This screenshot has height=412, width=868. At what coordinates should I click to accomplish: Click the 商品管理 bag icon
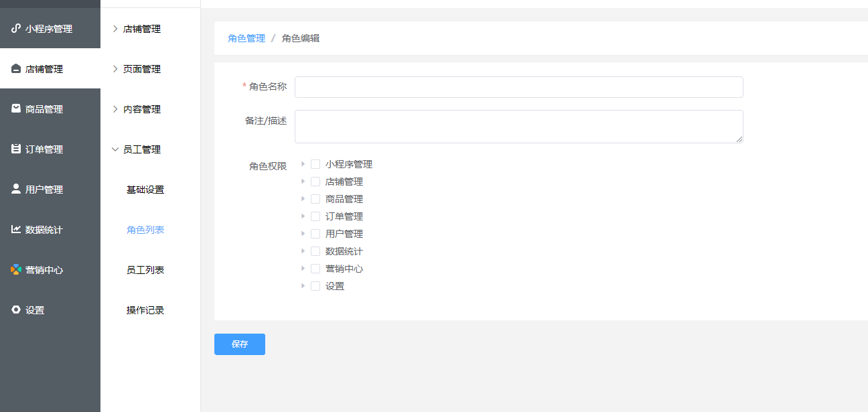[x=16, y=109]
